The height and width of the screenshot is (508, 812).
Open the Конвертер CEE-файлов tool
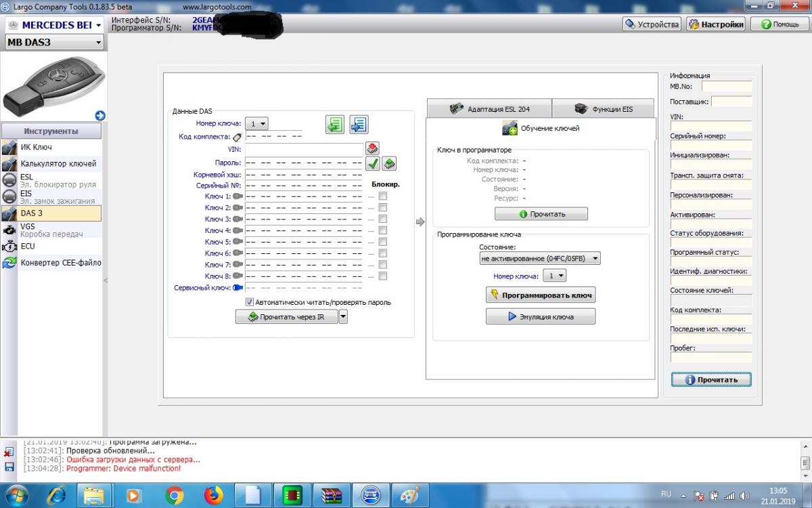51,263
